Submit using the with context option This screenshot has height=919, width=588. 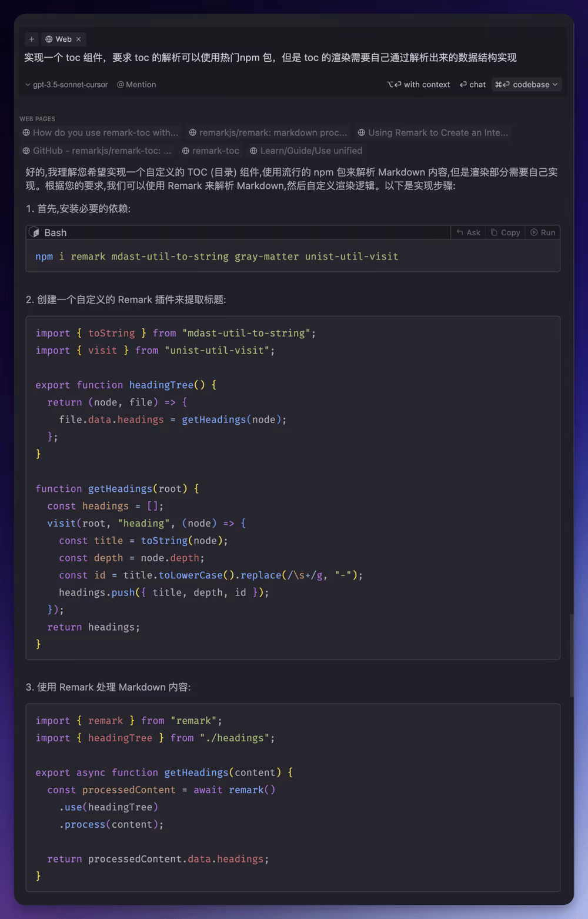point(419,85)
